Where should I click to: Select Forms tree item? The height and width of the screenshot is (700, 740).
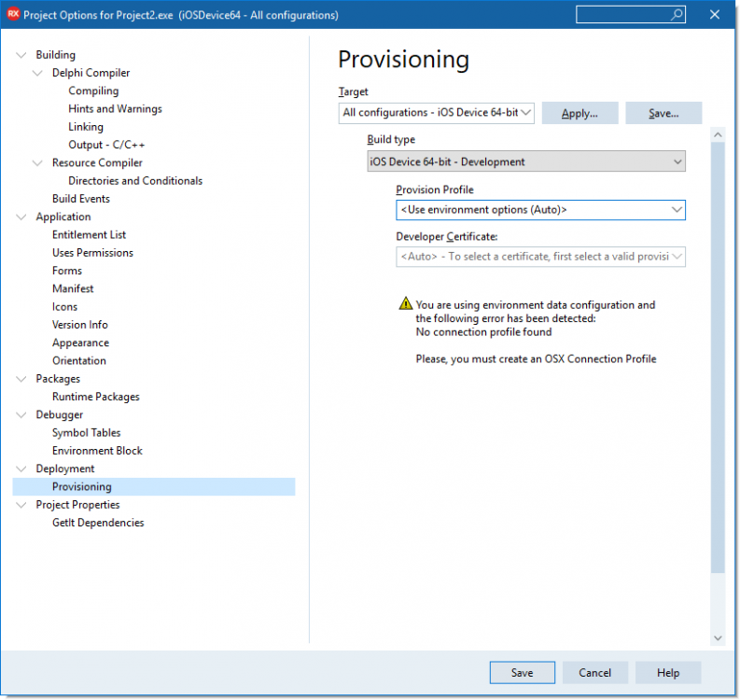click(67, 271)
